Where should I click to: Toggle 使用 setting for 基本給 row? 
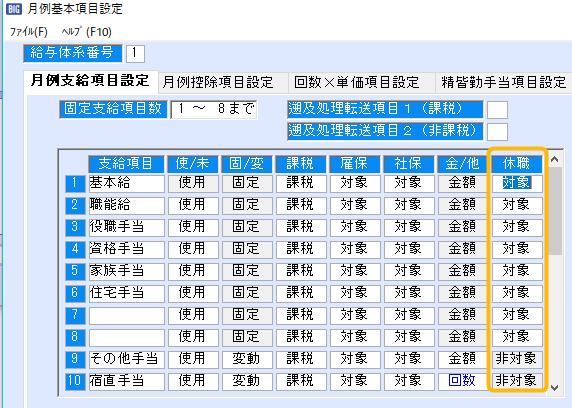click(193, 184)
